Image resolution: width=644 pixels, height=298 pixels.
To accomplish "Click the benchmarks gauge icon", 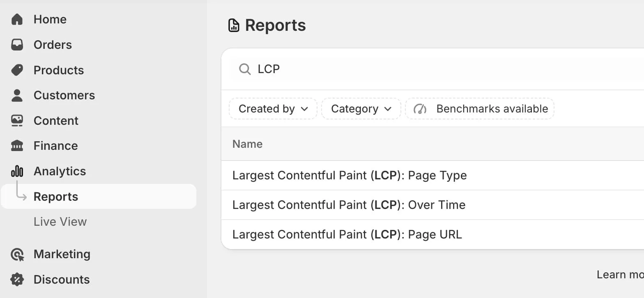I will [x=420, y=109].
